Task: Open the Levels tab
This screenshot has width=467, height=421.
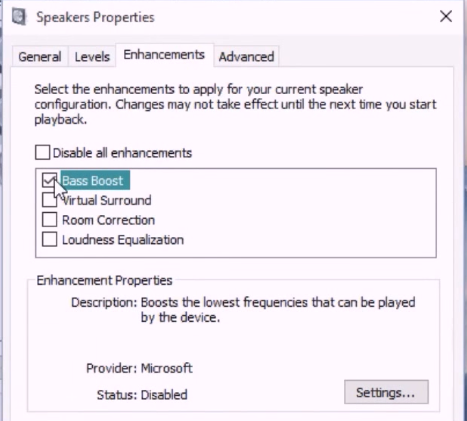Action: pos(92,57)
